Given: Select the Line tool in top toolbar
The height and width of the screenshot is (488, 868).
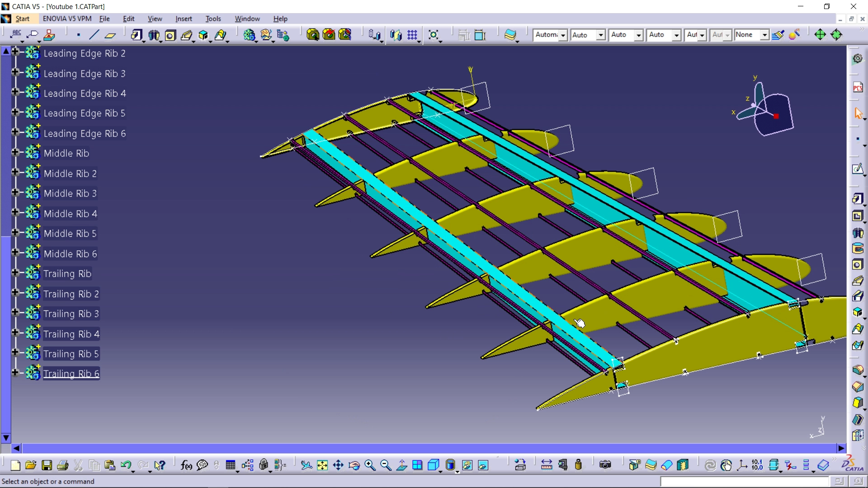Looking at the screenshot, I should [x=94, y=35].
